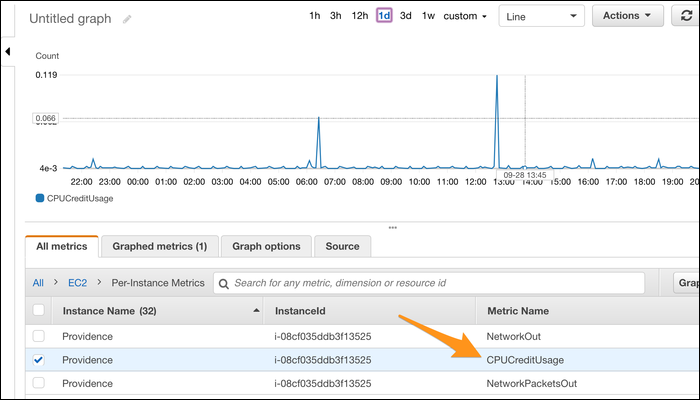Expand the custom time range dropdown
Viewport: 700px width, 400px height.
click(x=466, y=16)
